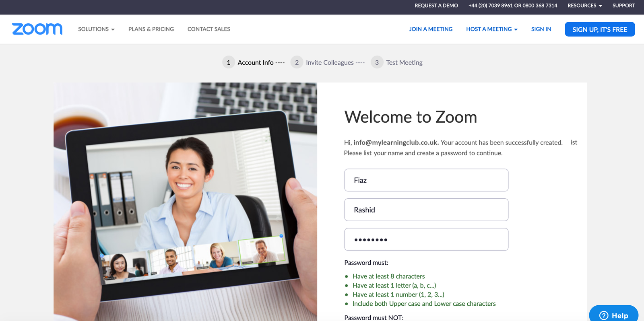Click 'Include both Upper case and Lower case' requirement
Screen dimensions: 644x321
[x=424, y=304]
